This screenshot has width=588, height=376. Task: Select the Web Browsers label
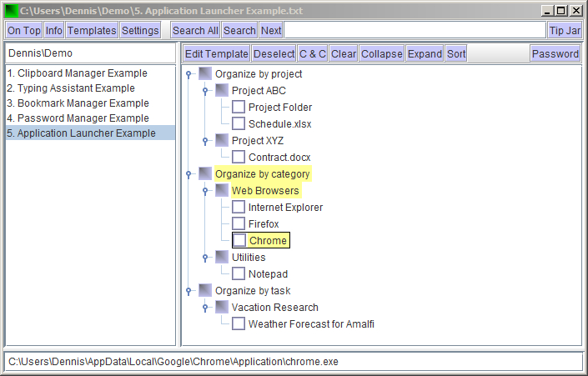[265, 190]
